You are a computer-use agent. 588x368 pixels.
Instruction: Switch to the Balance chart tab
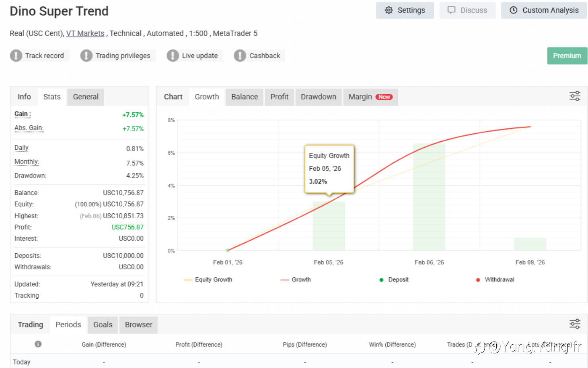point(245,97)
